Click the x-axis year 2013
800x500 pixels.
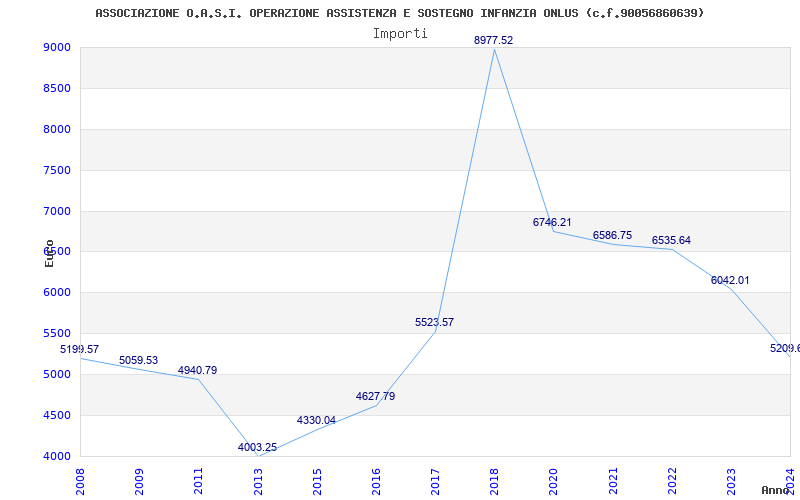click(258, 481)
